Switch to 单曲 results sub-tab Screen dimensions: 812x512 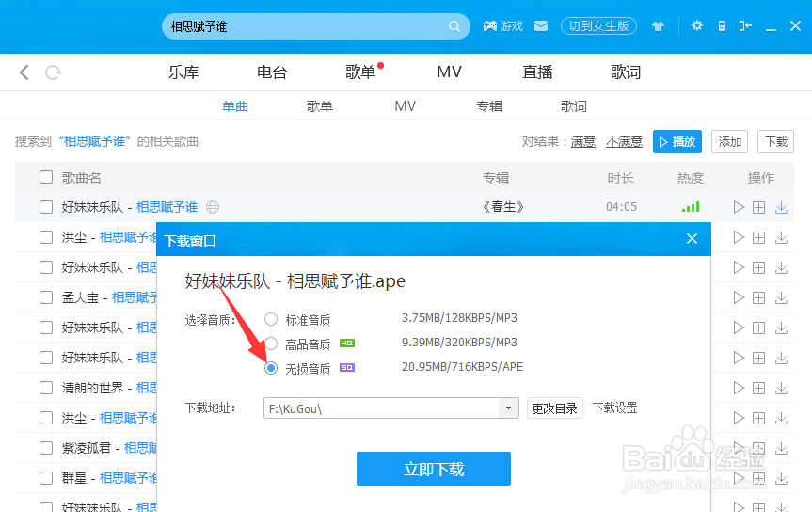[235, 106]
